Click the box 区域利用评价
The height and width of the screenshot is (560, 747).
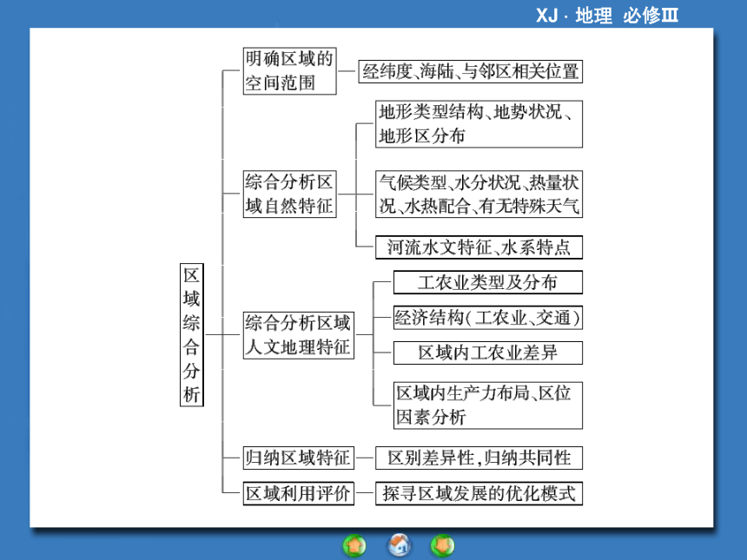point(299,493)
